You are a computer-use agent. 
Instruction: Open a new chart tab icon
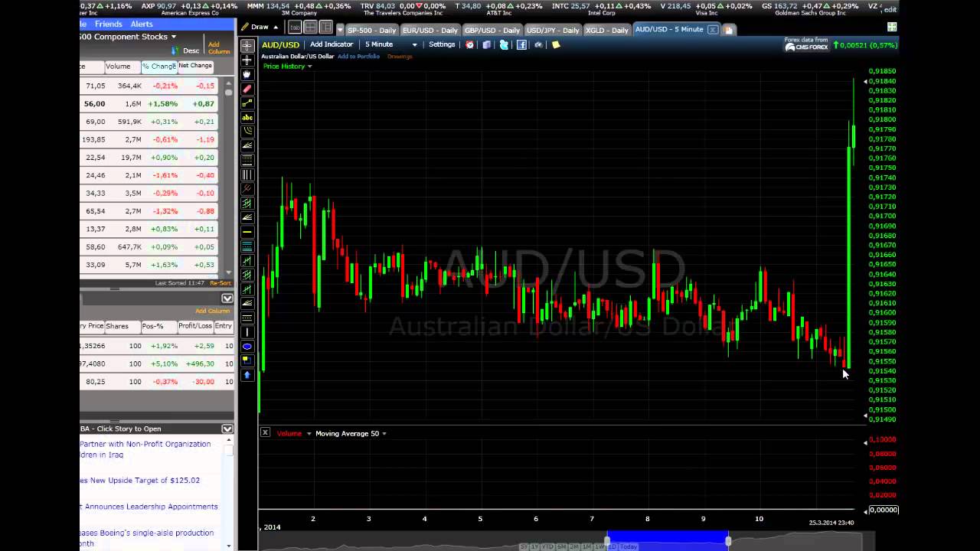[728, 30]
